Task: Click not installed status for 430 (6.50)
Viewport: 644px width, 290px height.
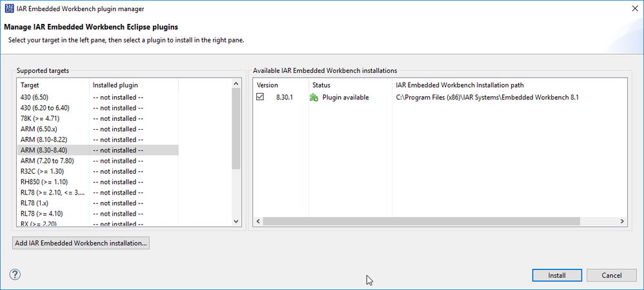Action: tap(118, 98)
